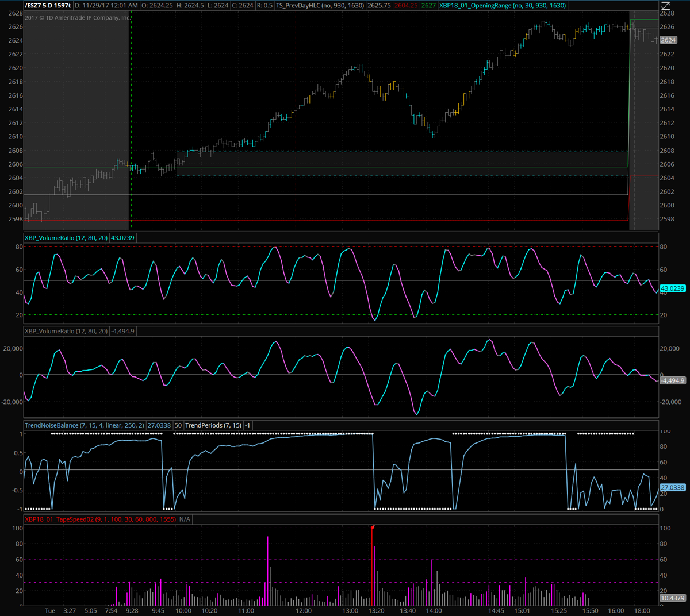Click the top XBP_VolumeRatio study header
This screenshot has height=616, width=690.
(66, 237)
